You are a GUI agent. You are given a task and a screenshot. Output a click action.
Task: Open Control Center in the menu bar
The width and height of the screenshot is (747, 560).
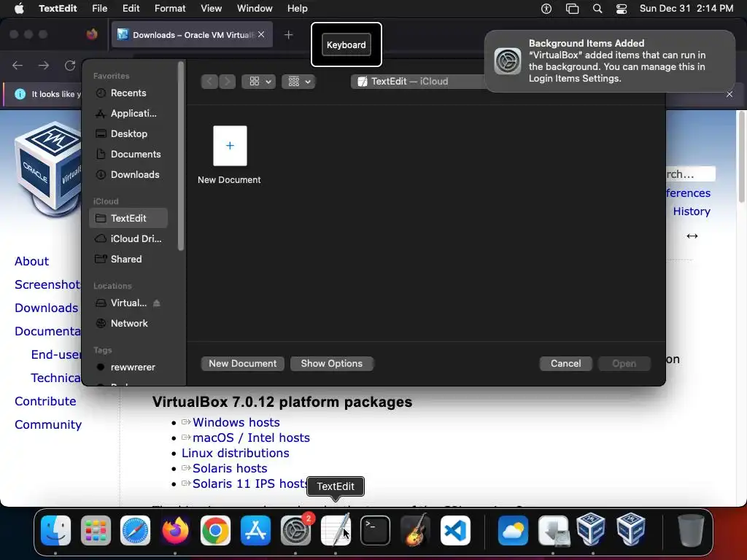point(622,9)
